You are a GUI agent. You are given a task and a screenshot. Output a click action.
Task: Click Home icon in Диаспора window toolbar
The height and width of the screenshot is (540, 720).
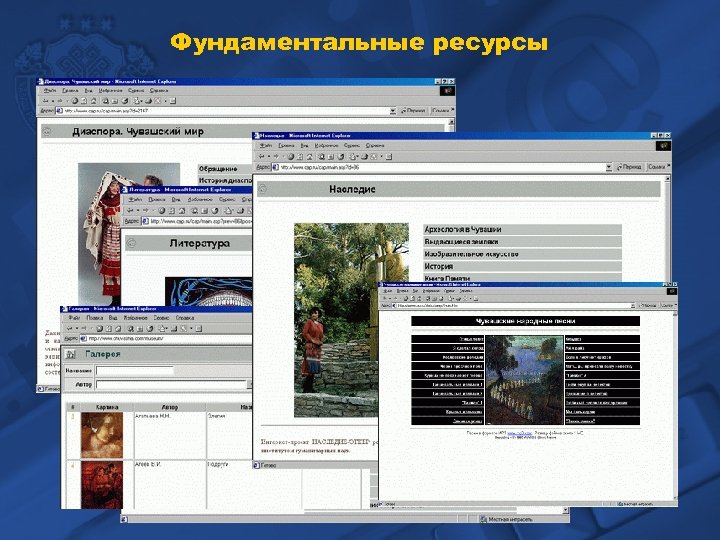click(94, 101)
